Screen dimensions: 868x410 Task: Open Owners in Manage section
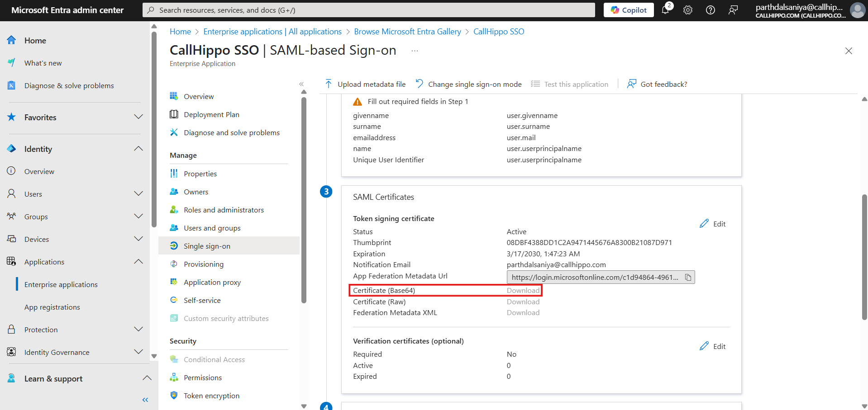(196, 192)
